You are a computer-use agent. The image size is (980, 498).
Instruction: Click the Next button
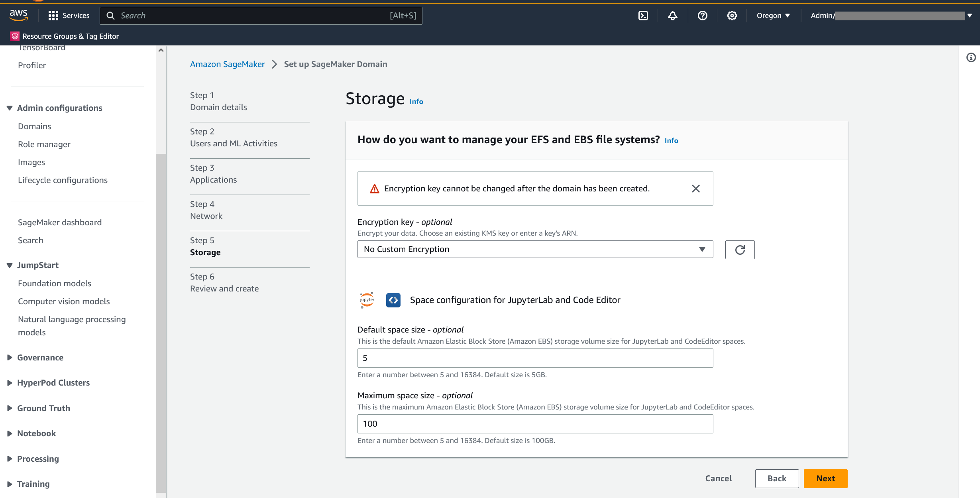(825, 478)
